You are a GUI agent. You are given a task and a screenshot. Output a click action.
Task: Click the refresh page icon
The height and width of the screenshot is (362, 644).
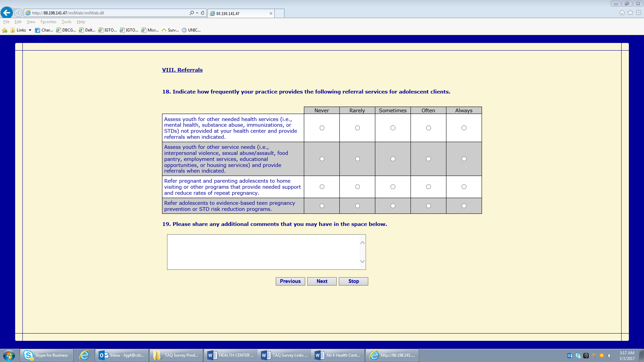pos(203,13)
